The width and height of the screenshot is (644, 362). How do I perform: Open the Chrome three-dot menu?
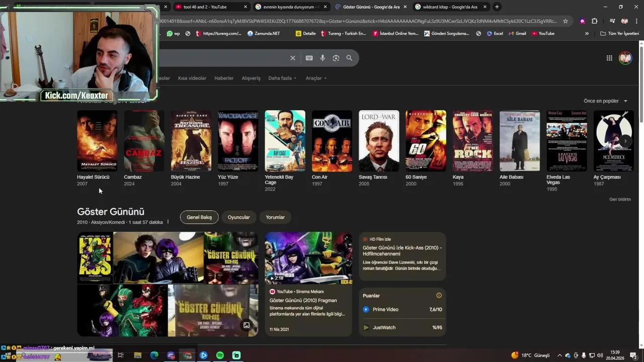click(637, 21)
